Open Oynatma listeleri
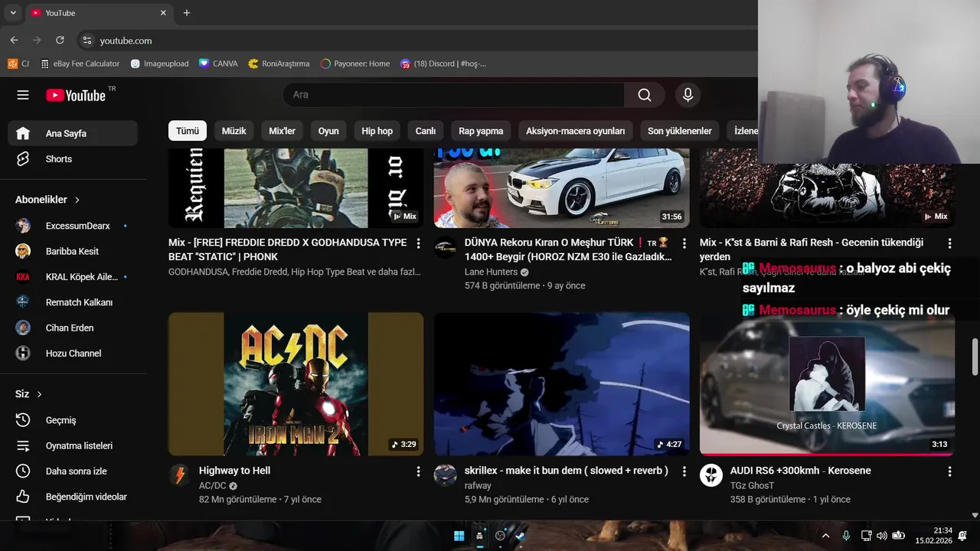 [x=73, y=445]
